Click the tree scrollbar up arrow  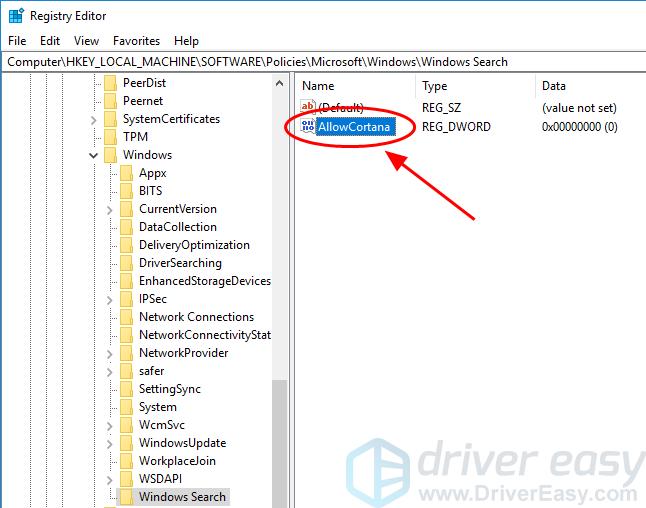(279, 83)
